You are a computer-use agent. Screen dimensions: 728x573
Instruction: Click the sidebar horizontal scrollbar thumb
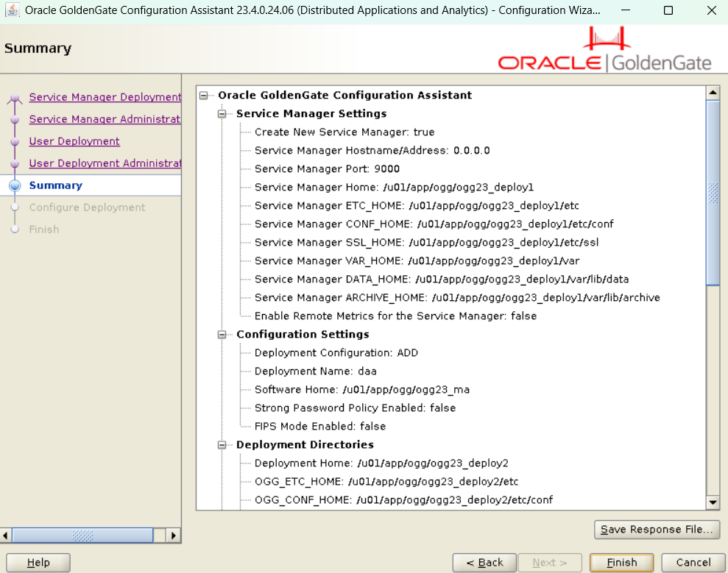pos(82,535)
